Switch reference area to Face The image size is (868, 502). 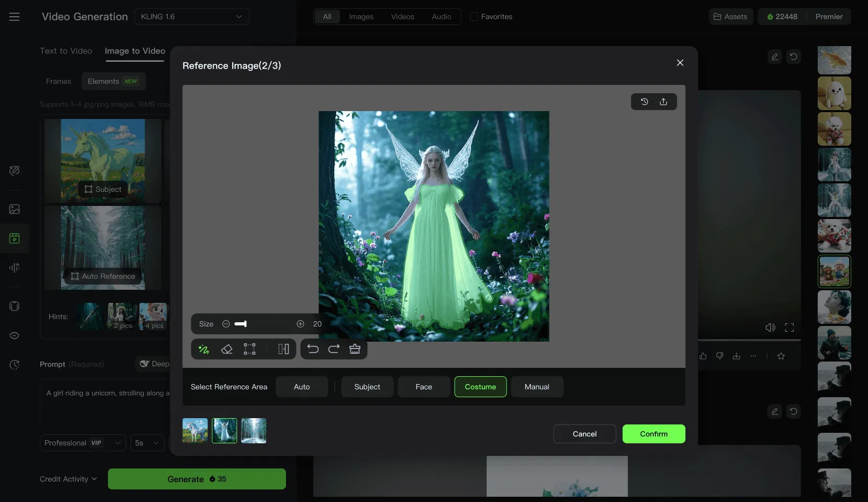(424, 387)
